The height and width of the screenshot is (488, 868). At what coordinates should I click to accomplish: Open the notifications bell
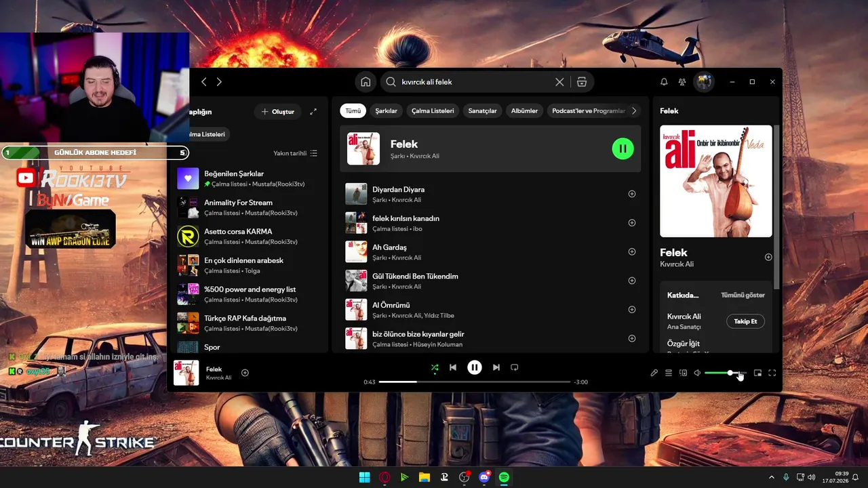[x=664, y=82]
